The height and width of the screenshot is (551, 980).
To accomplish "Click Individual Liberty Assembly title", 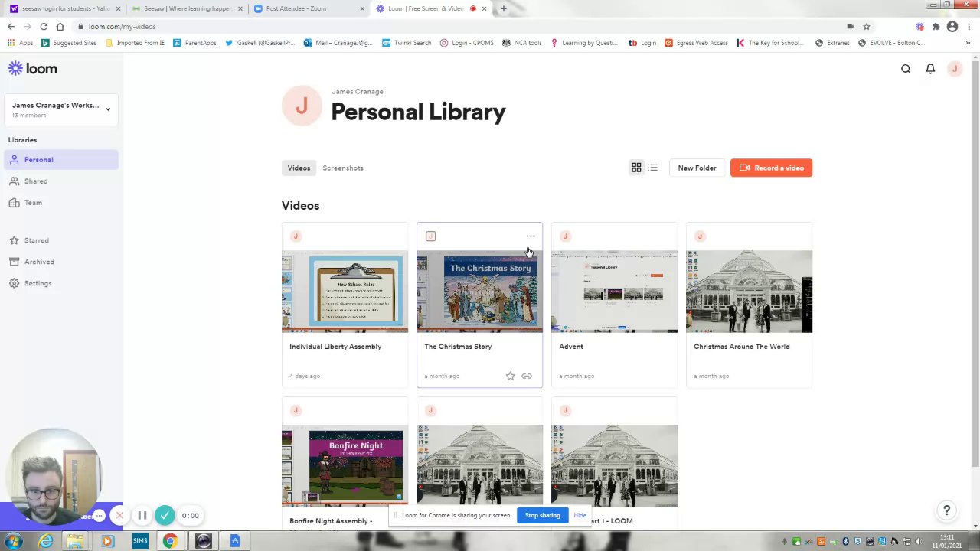I will click(335, 347).
